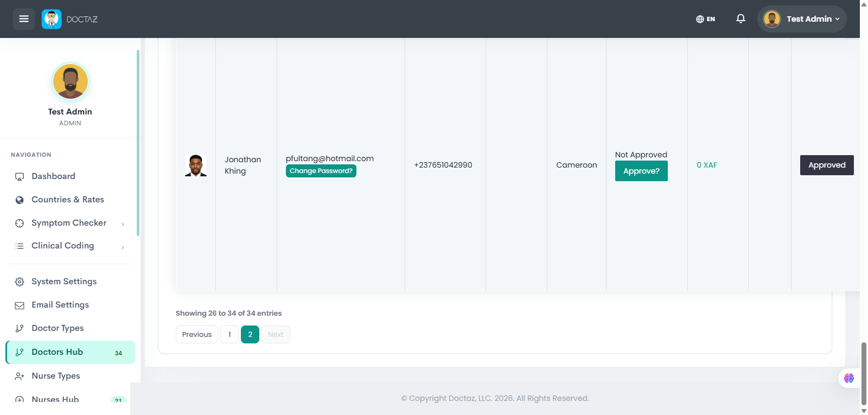Screen dimensions: 868x415
Task: Click the scrollbar down arrow
Action: [864, 411]
